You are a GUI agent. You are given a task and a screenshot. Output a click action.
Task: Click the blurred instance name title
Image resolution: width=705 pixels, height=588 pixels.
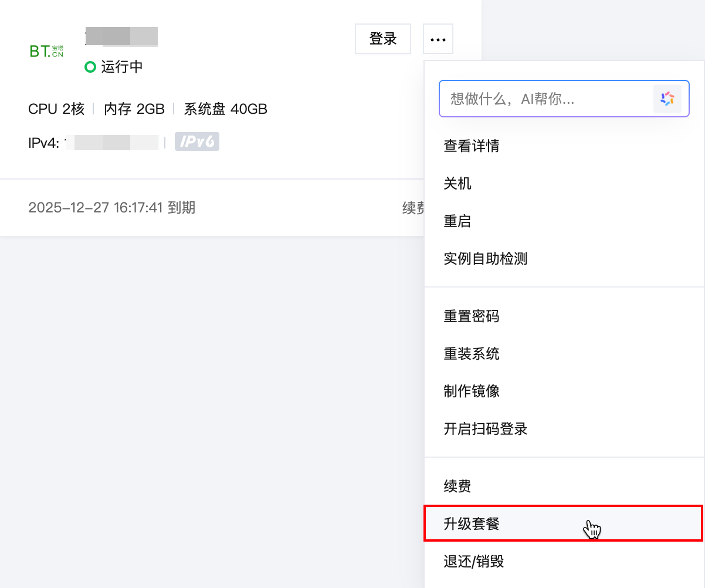pyautogui.click(x=121, y=36)
